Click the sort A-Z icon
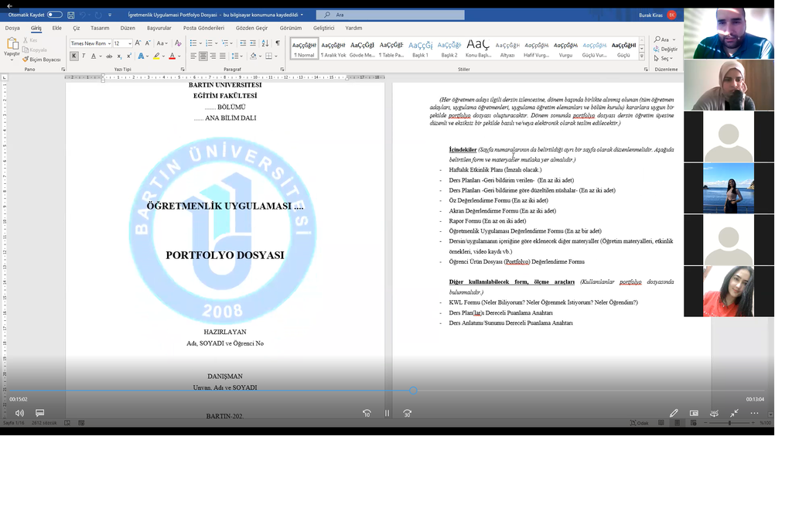 265,43
